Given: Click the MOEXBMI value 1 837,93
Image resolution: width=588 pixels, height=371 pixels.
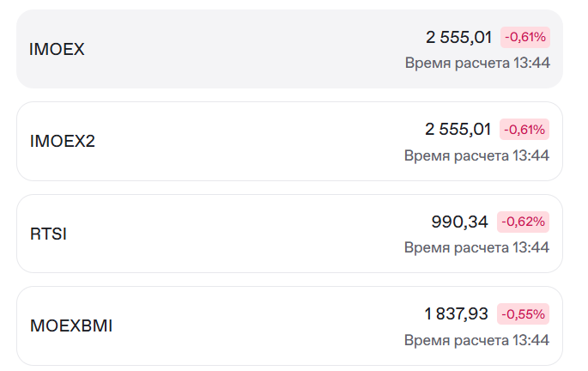Looking at the screenshot, I should [x=457, y=314].
